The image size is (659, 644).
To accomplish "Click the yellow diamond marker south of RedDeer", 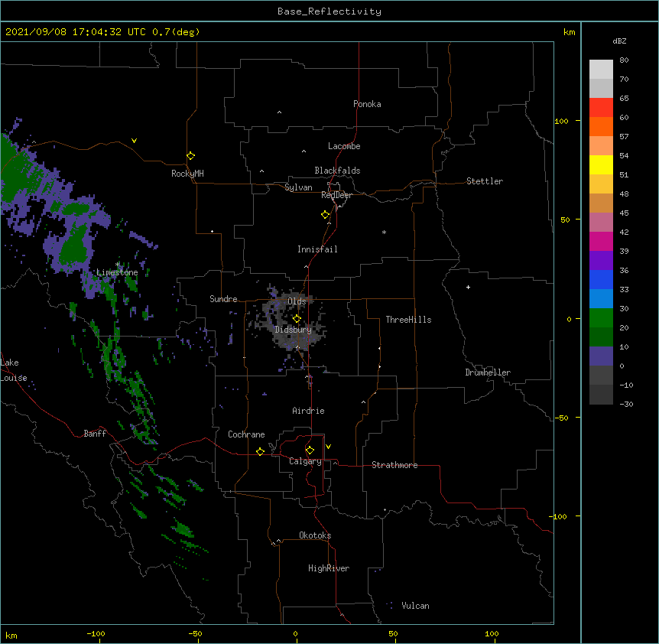I will pos(325,215).
